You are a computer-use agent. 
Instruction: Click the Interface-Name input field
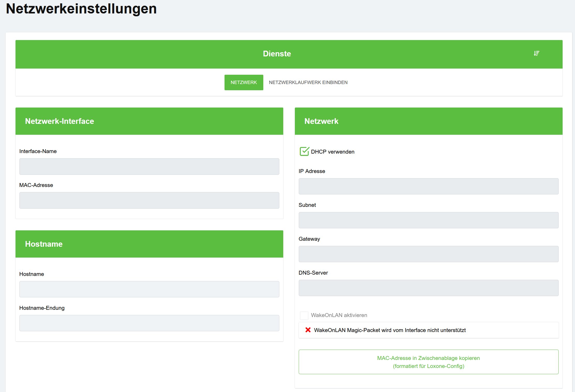149,167
